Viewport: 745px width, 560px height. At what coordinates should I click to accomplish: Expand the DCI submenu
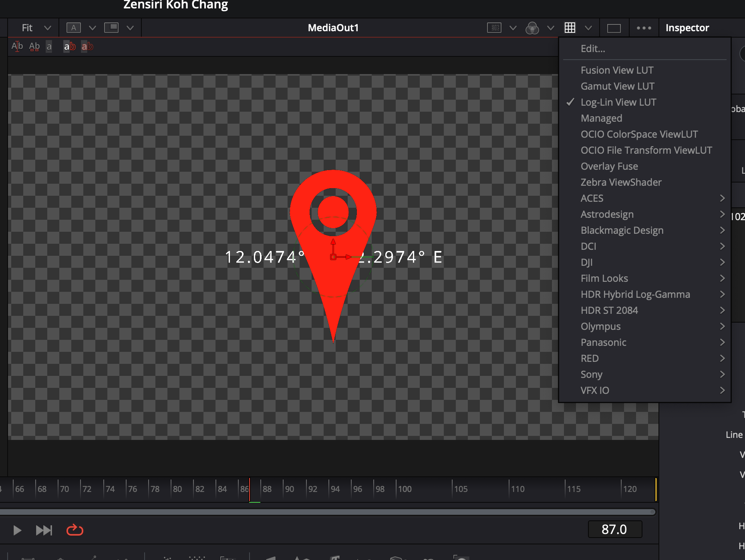[645, 246]
